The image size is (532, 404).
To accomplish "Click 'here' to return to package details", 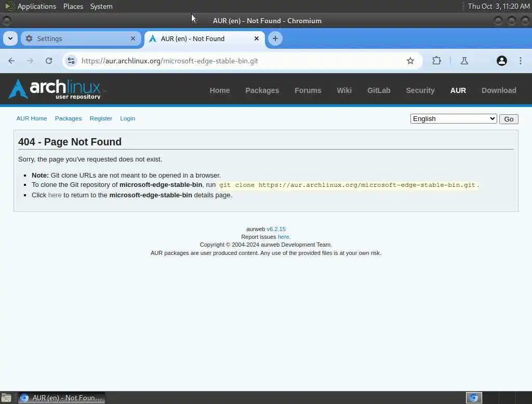I will [x=55, y=195].
